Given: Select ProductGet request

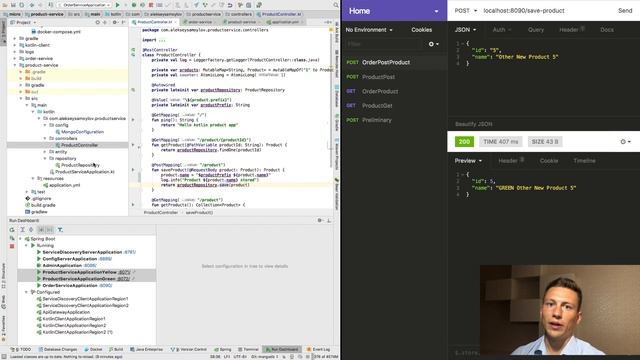Looking at the screenshot, I should pyautogui.click(x=393, y=106).
